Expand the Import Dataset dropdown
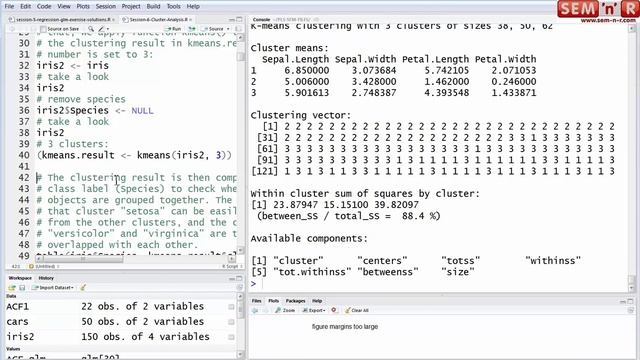This screenshot has width=640, height=360. pos(53,288)
